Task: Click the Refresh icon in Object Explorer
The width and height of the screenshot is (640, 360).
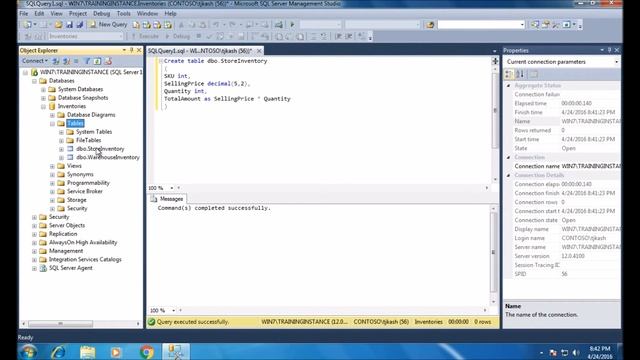Action: pos(98,61)
